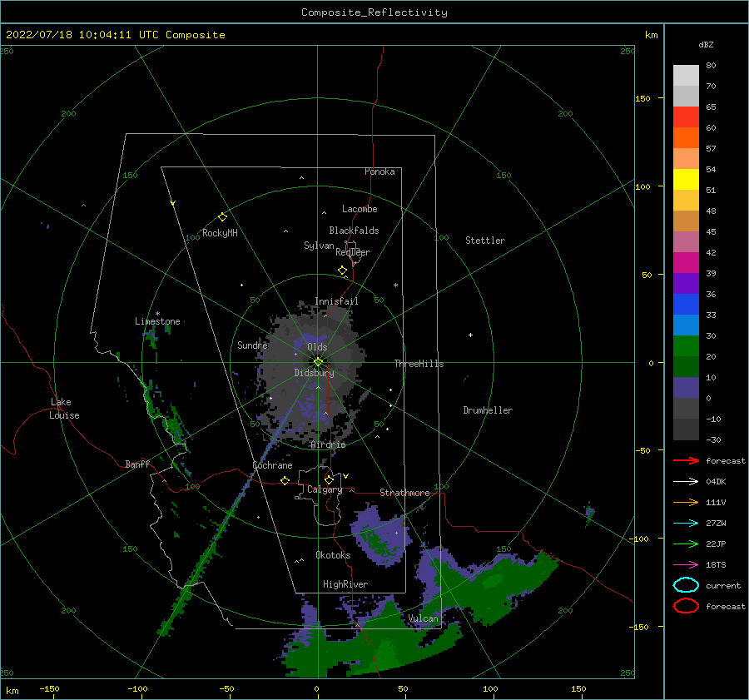This screenshot has width=749, height=700.
Task: Click the Ponoka label
Action: (379, 171)
